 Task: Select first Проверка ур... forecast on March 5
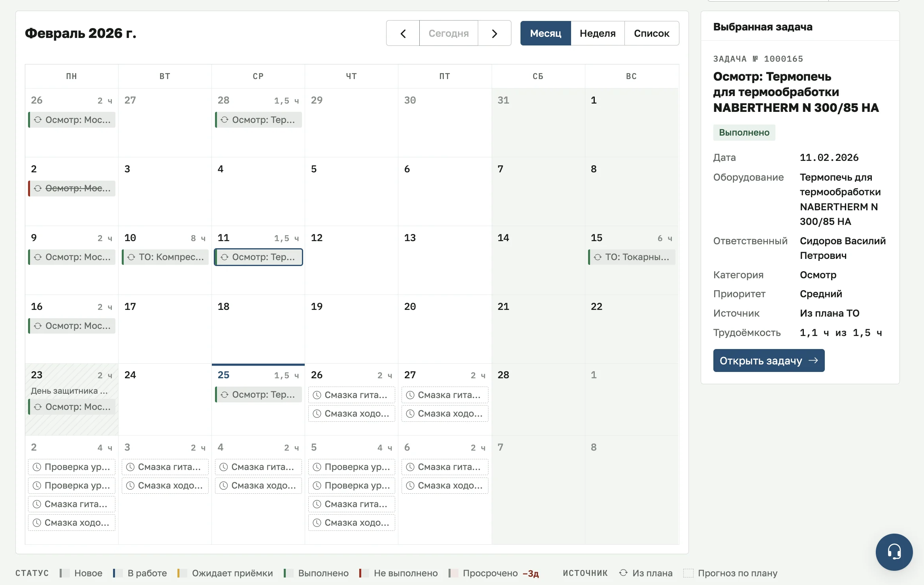352,467
